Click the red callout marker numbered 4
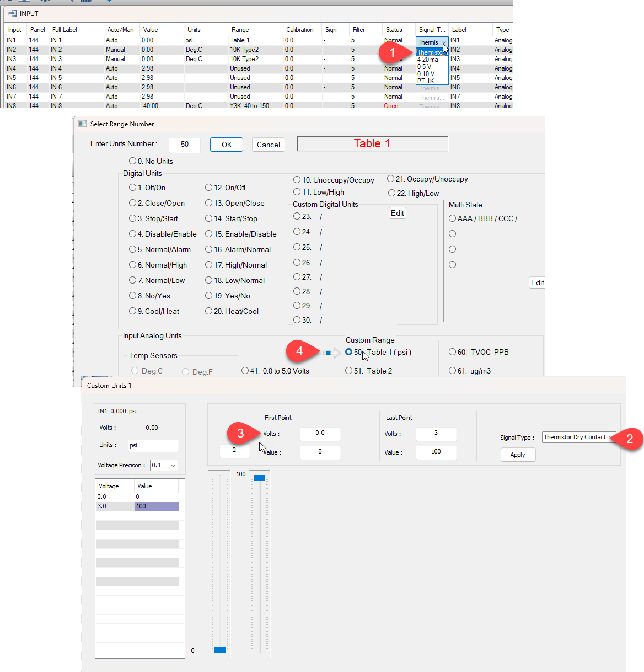The image size is (644, 672). point(299,351)
